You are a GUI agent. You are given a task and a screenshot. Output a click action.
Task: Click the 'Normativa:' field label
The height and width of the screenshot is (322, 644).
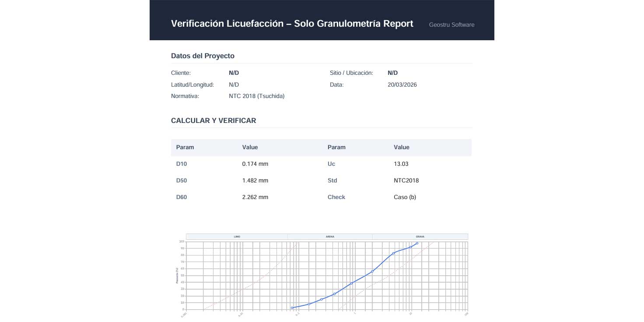(x=185, y=96)
